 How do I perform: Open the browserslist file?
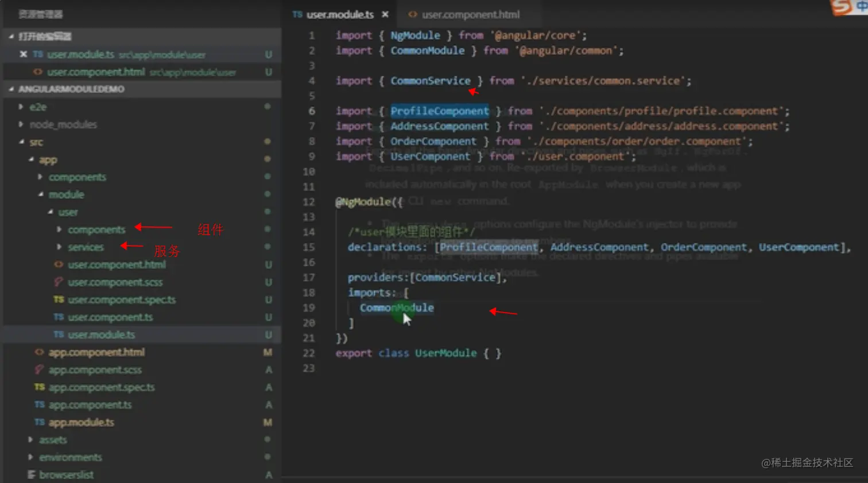coord(66,475)
